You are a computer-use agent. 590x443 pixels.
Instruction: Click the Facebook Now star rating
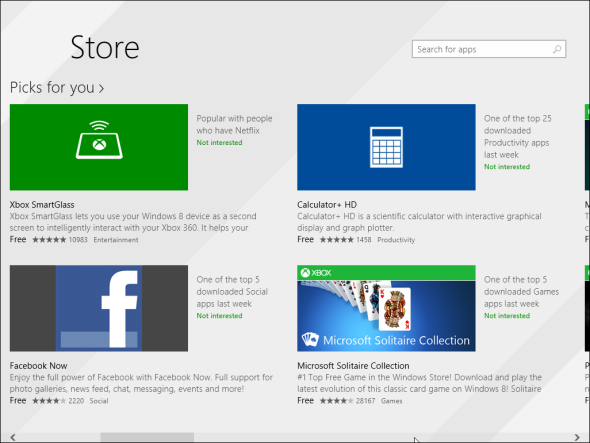(49, 401)
